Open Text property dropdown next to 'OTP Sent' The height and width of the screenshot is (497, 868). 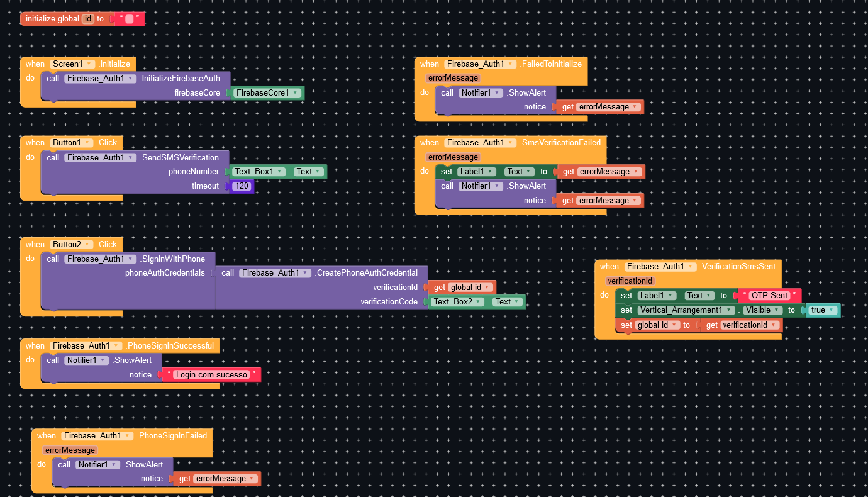[x=700, y=296]
